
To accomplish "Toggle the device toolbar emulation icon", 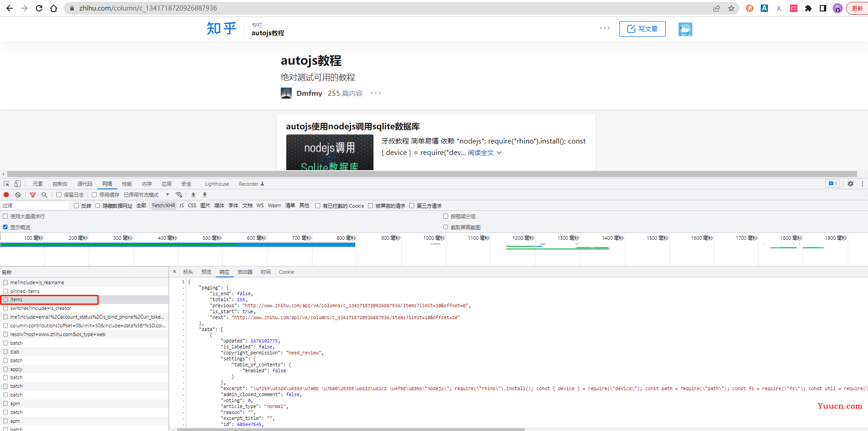I will [17, 184].
